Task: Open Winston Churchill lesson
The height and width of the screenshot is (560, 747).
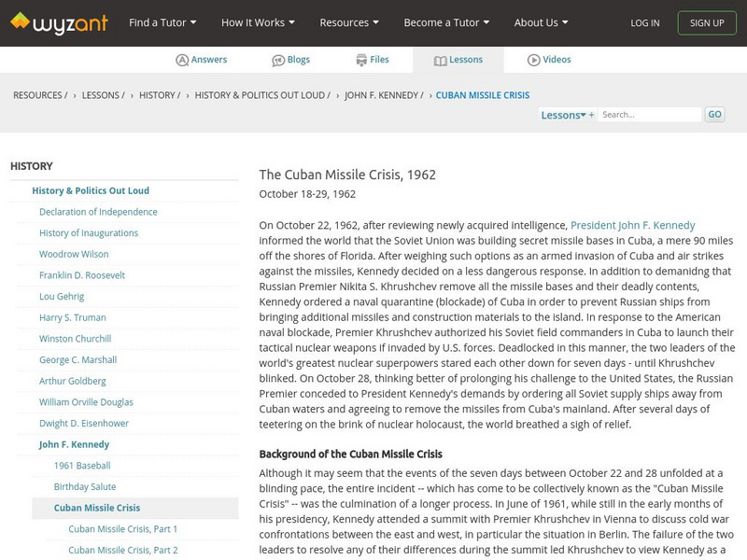Action: point(76,339)
